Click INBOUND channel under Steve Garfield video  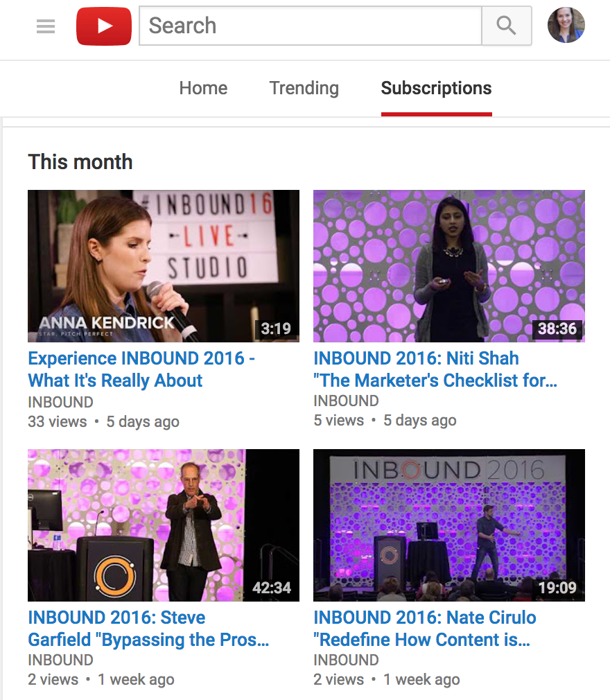pos(60,660)
